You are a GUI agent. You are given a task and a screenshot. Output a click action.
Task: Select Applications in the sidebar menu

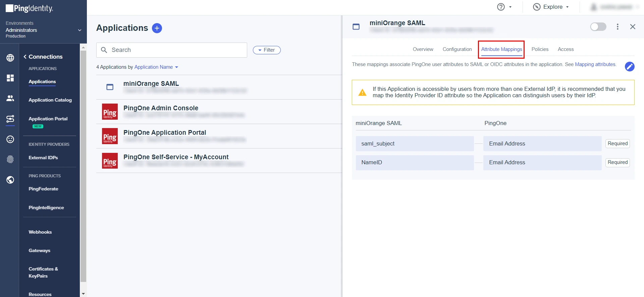(42, 82)
